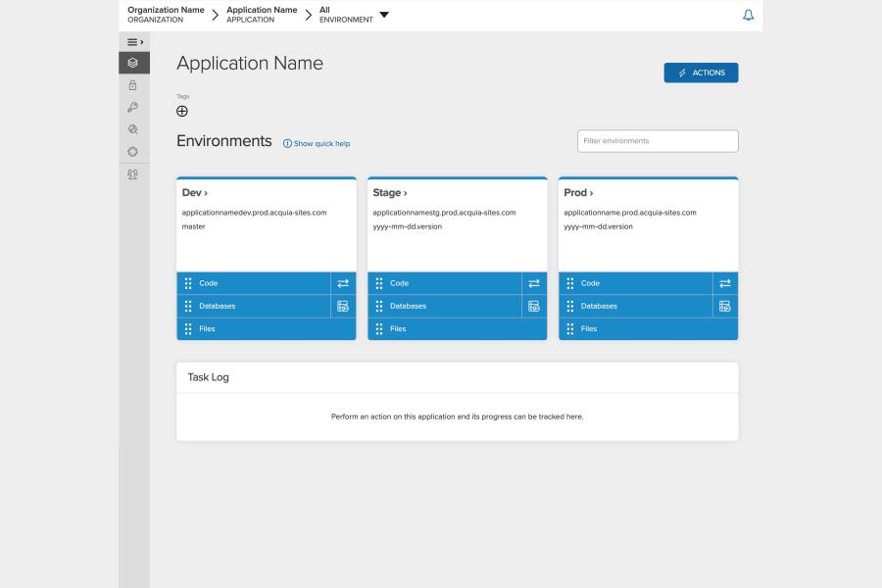Click the notifications bell icon

749,15
